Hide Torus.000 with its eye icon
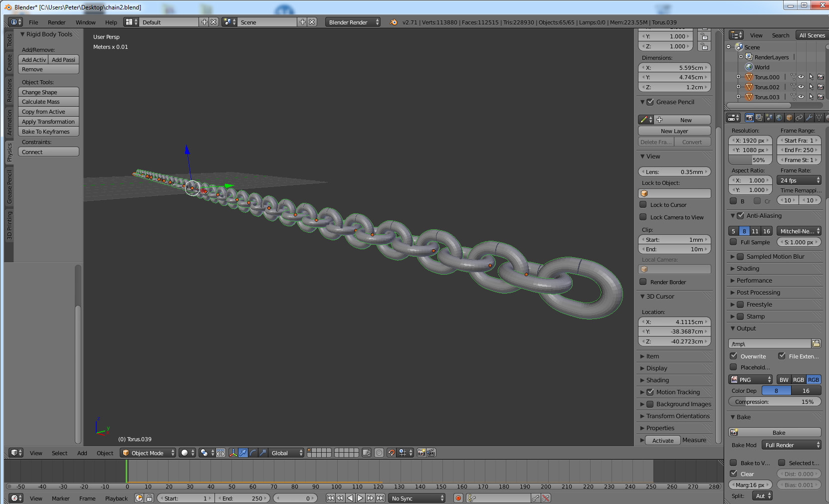Viewport: 829px width, 504px height. coord(801,77)
